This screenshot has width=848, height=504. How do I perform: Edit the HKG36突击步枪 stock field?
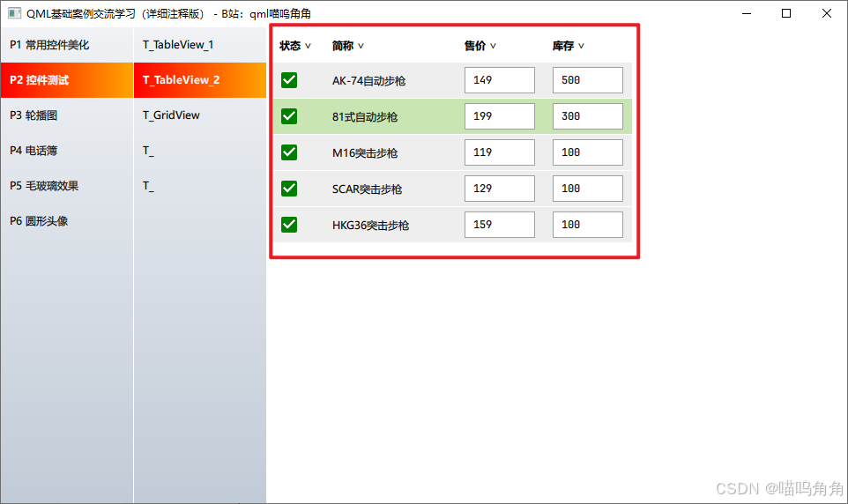(588, 225)
